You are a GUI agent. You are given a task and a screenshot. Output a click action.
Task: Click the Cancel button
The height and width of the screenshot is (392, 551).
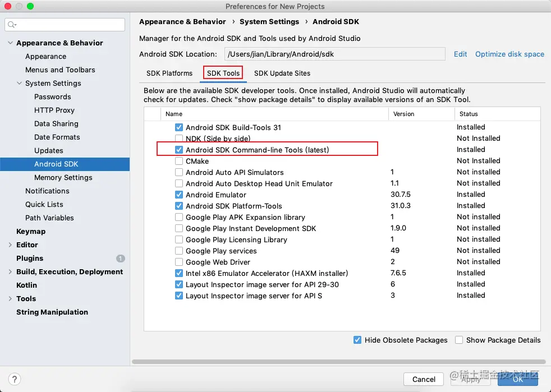[424, 379]
